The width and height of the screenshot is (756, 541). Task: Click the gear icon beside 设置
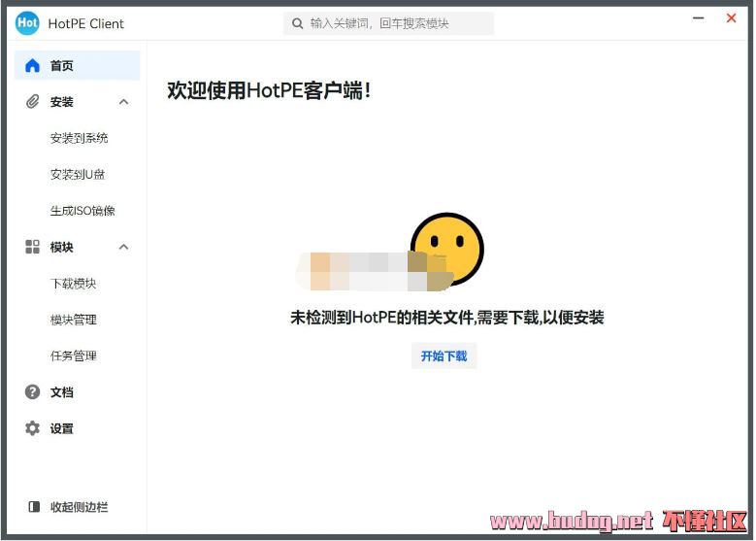click(32, 428)
